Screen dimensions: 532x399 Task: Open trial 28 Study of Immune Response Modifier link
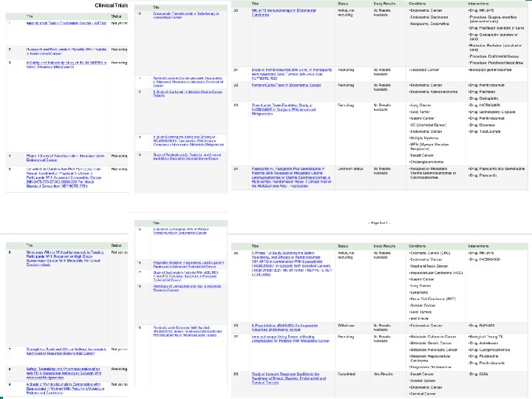[x=289, y=378]
